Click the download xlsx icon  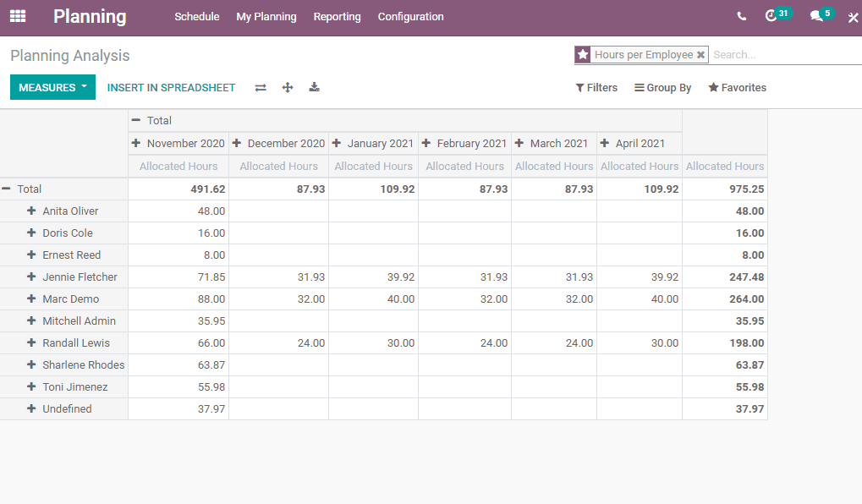315,87
